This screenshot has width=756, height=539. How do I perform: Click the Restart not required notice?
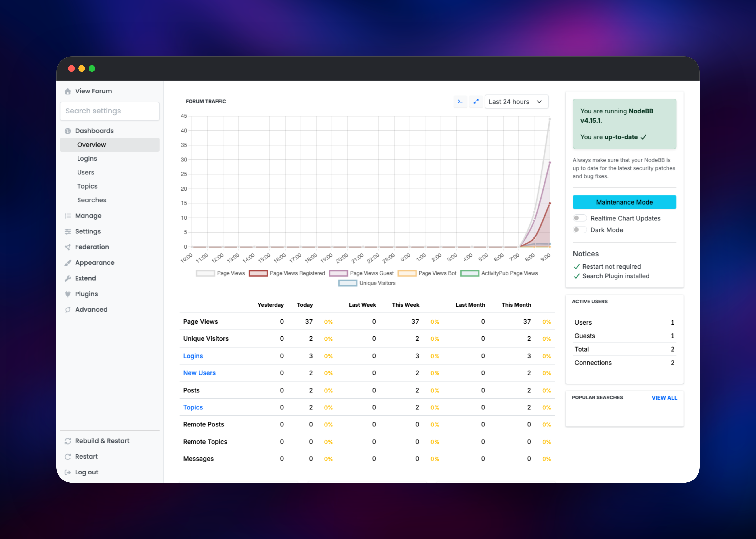click(x=607, y=267)
